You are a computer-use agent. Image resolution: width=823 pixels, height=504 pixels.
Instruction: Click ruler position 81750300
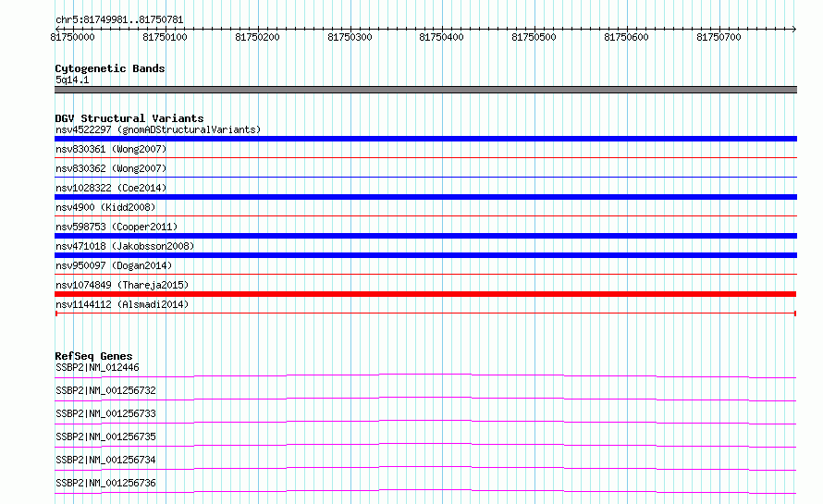click(x=350, y=37)
